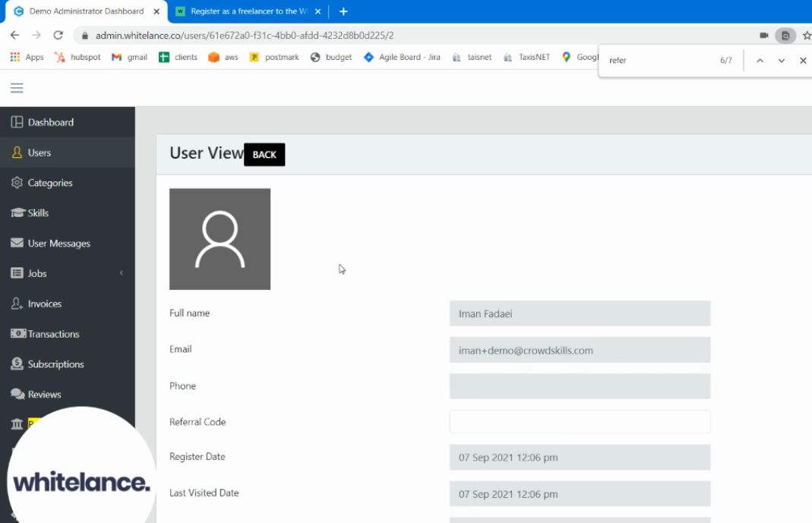The width and height of the screenshot is (812, 523).
Task: Open the postmark bookmark
Action: point(274,57)
